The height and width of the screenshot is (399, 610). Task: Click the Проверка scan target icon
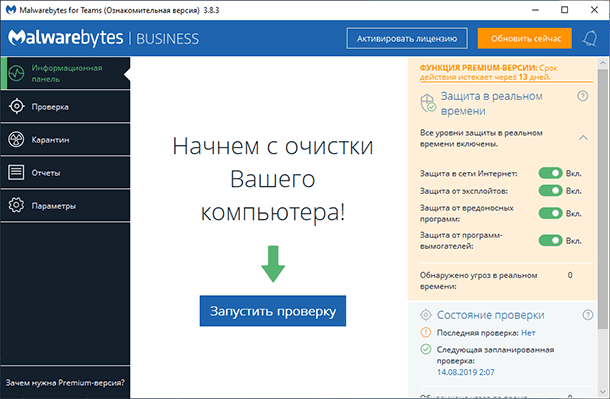(16, 106)
